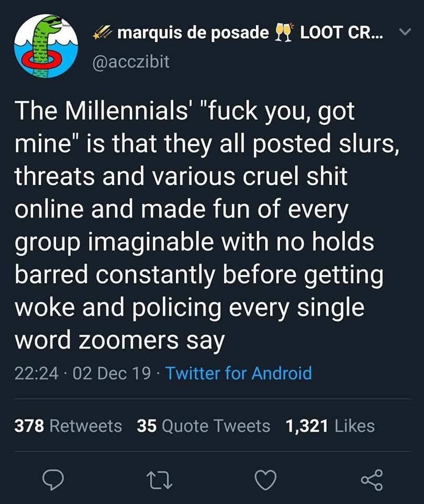The image size is (424, 504).
Task: Click the Twitter for Android link
Action: coord(239,373)
